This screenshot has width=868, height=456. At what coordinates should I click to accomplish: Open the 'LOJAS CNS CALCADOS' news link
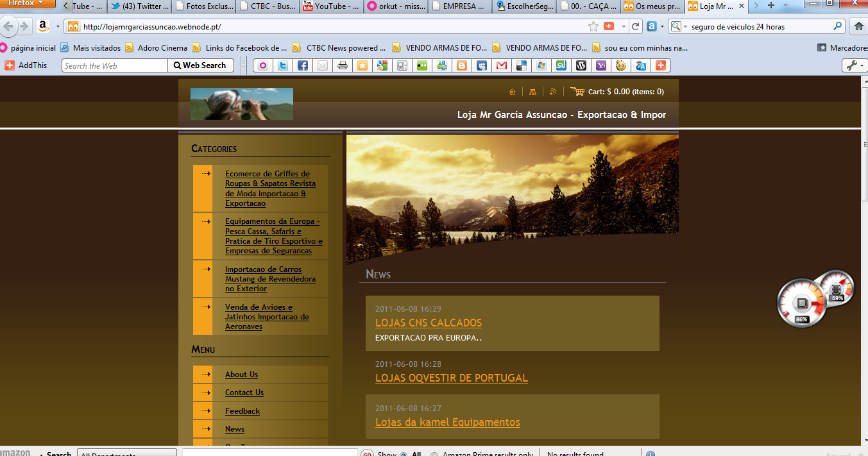[x=428, y=323]
